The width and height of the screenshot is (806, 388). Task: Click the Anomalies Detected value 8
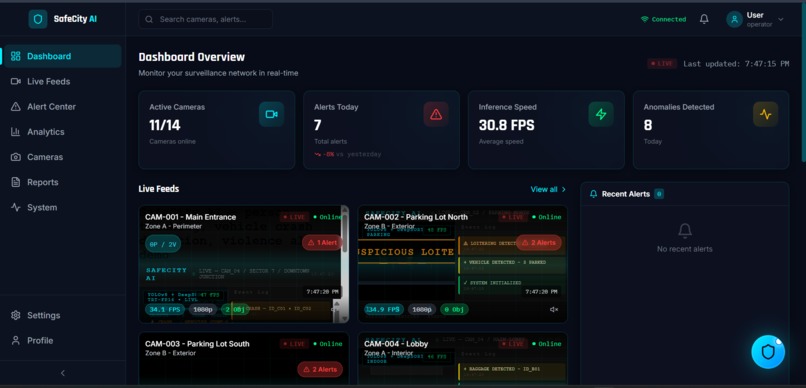pyautogui.click(x=648, y=125)
